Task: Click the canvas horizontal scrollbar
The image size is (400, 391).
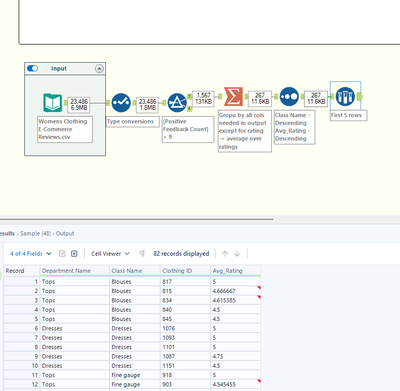Action: tap(137, 219)
